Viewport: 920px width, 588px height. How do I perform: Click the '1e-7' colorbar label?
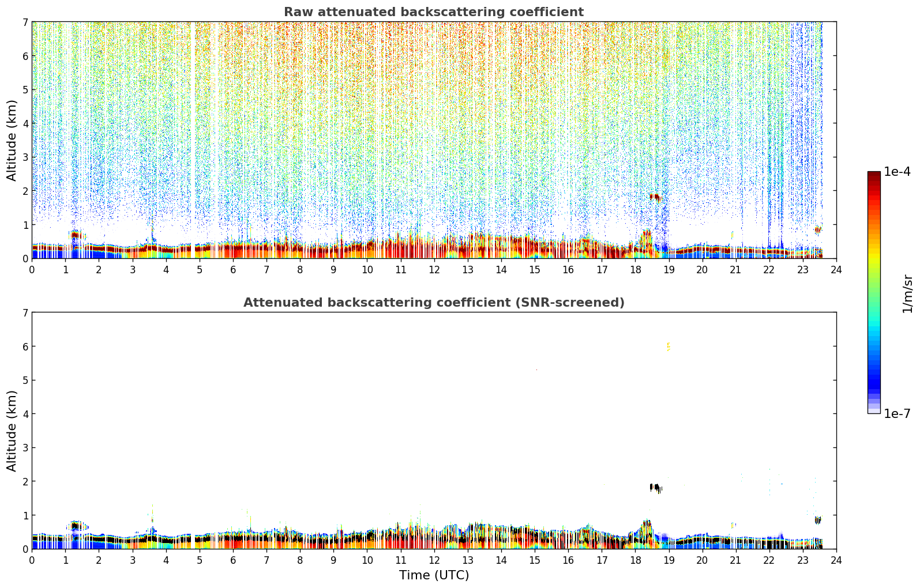pyautogui.click(x=897, y=414)
